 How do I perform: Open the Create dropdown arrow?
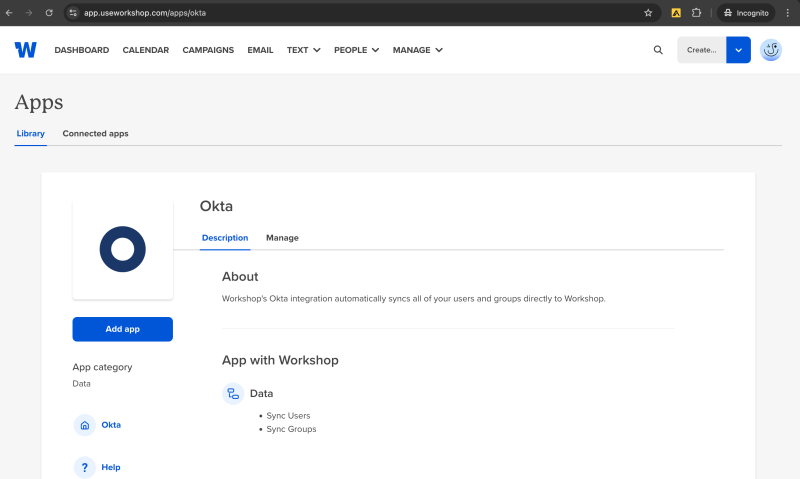[x=738, y=50]
